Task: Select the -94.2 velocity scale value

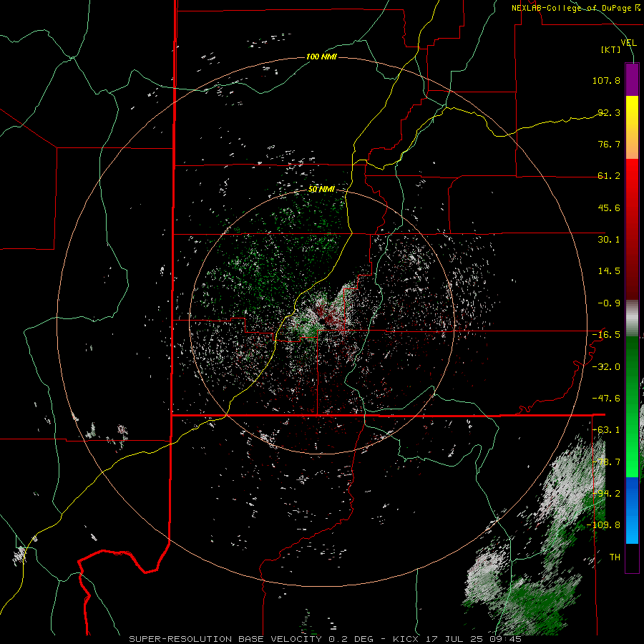Action: click(x=606, y=494)
